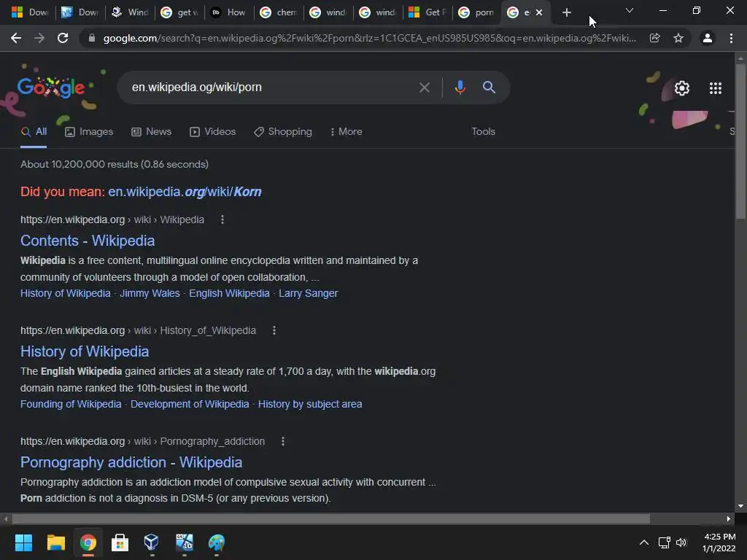Switch to the Images results tab
Screen dimensions: 747x560
pos(89,132)
